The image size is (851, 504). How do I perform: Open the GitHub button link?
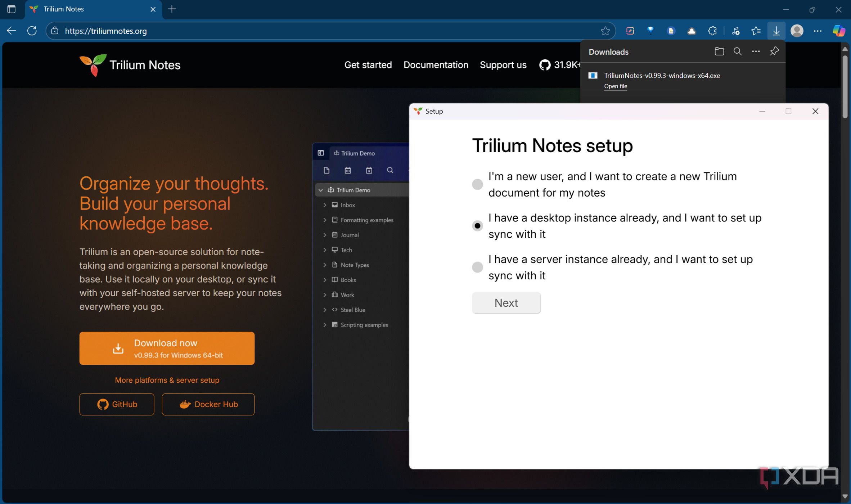click(x=117, y=404)
